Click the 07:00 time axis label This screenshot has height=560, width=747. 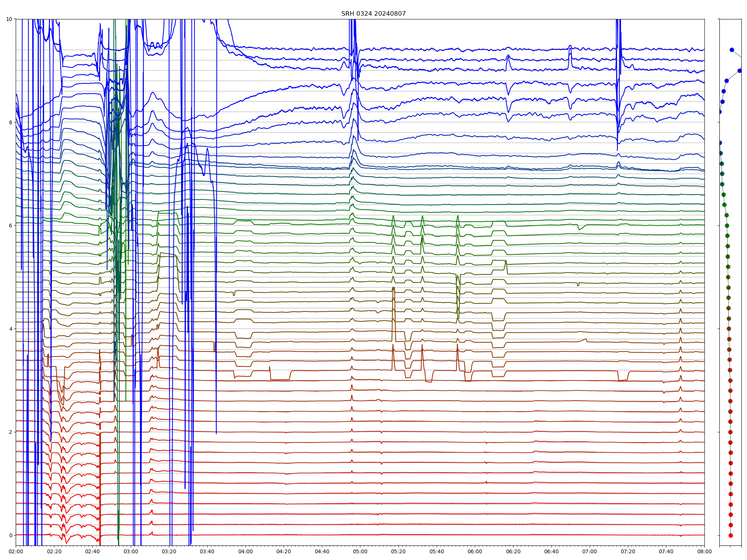coord(590,551)
